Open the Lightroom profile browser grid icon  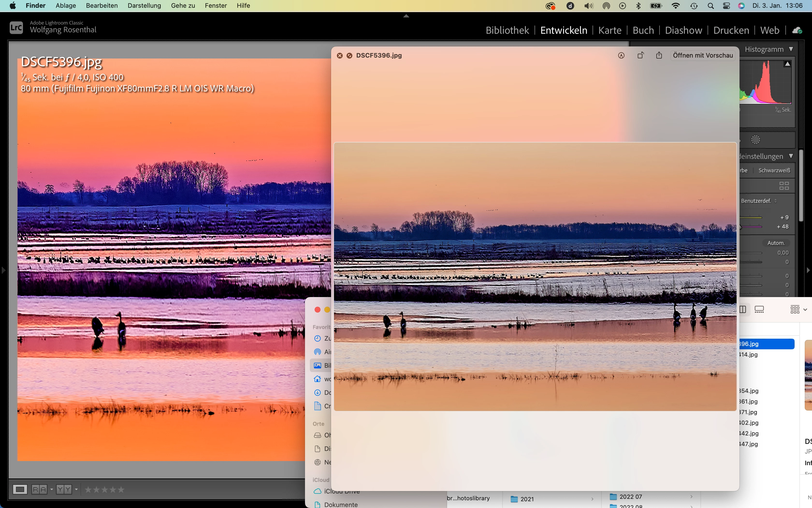tap(784, 186)
